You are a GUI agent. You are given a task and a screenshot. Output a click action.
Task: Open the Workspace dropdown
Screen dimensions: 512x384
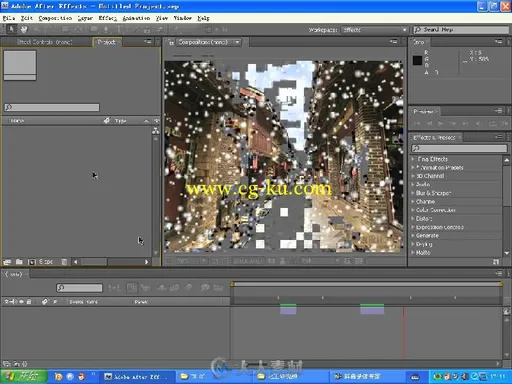[375, 30]
